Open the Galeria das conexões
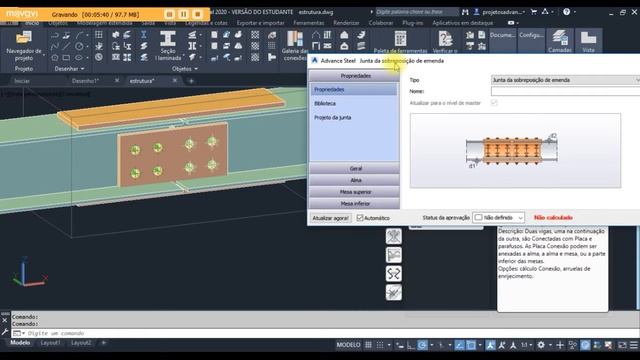Screen dimensions: 640x360 (x=295, y=45)
